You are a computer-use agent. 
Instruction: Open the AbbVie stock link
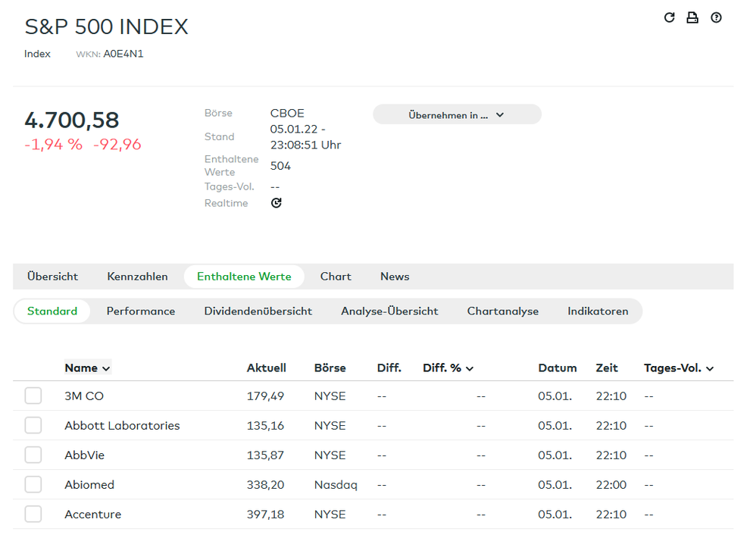tap(84, 455)
